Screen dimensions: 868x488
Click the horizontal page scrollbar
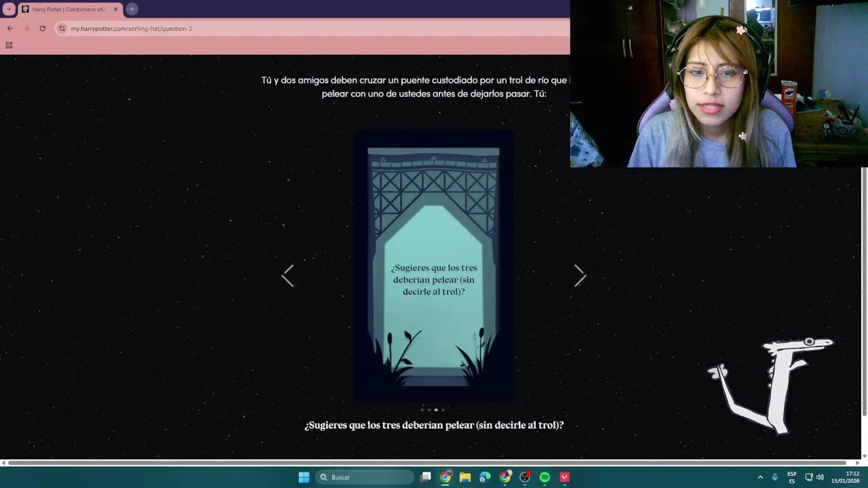[427, 463]
